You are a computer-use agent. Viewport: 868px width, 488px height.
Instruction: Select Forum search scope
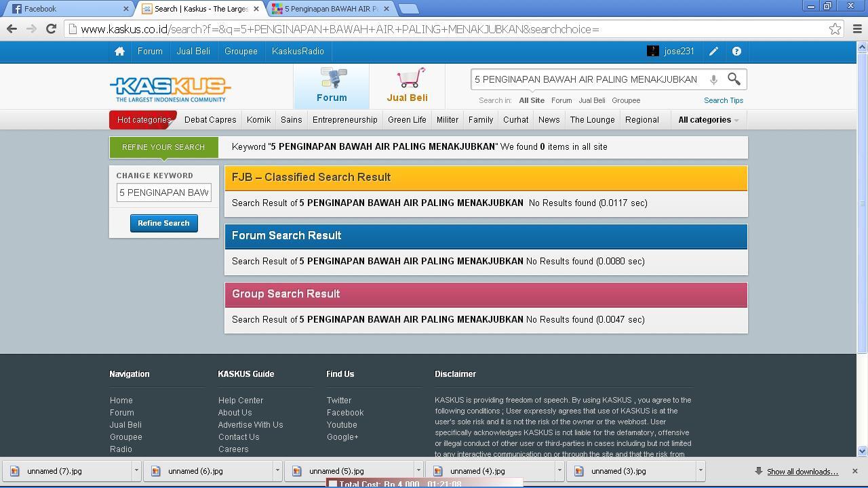pyautogui.click(x=561, y=100)
